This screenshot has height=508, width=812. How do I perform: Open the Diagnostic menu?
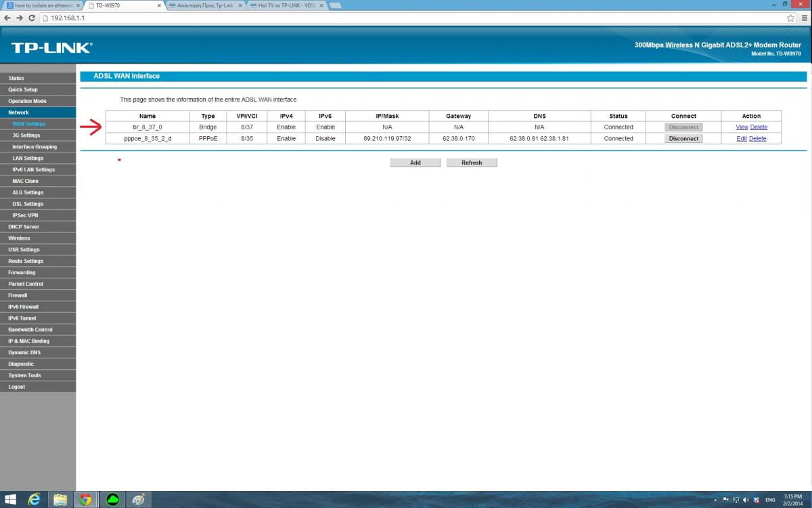[x=38, y=364]
